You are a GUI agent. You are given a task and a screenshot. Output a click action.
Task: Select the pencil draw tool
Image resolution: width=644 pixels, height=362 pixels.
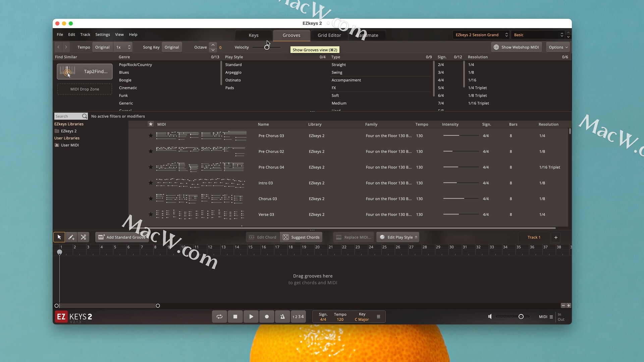coord(71,237)
